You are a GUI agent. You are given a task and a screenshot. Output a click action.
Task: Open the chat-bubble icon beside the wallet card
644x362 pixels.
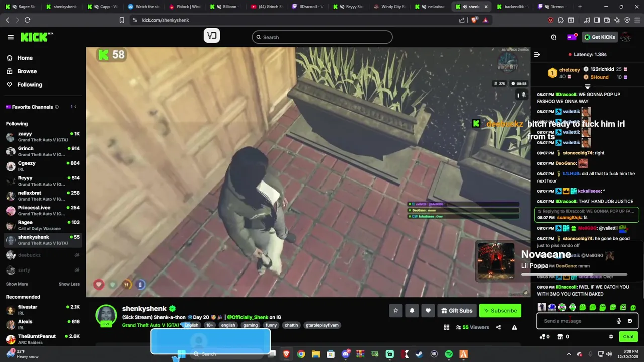(553, 37)
